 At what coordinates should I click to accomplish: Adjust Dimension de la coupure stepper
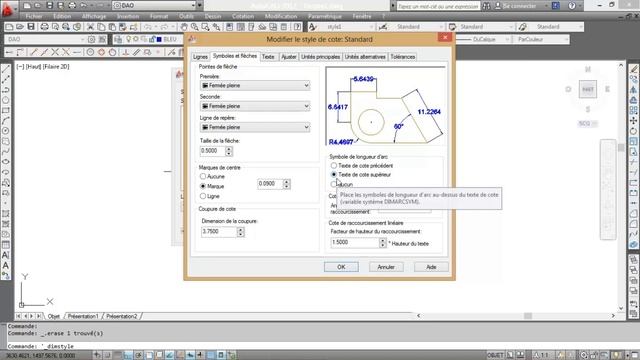[240, 232]
